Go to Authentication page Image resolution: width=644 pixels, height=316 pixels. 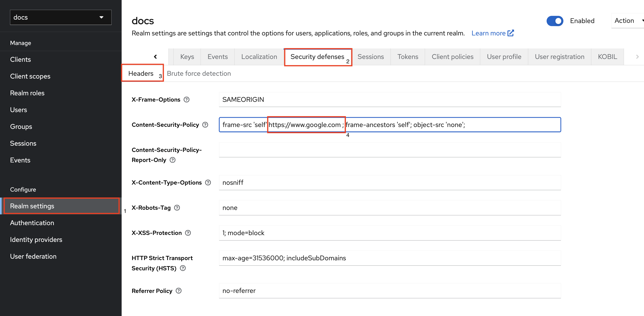pyautogui.click(x=61, y=223)
